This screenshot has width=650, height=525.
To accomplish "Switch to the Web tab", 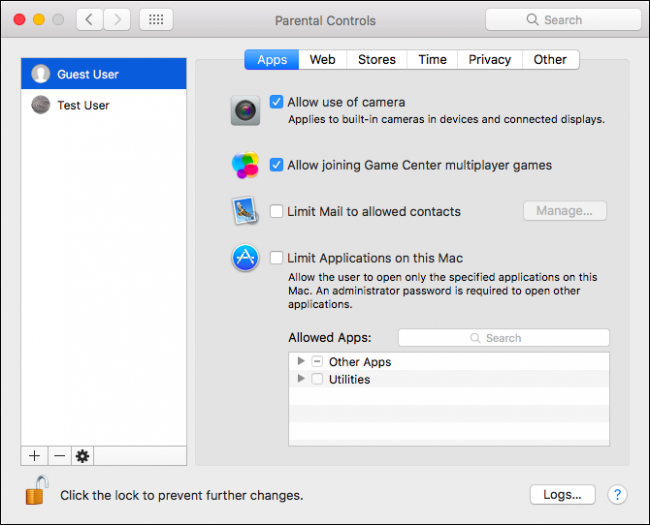I will pyautogui.click(x=323, y=60).
